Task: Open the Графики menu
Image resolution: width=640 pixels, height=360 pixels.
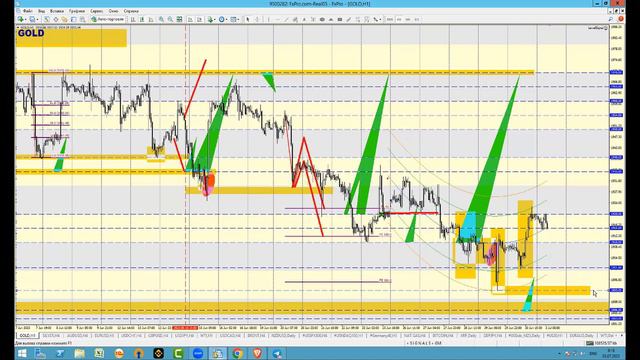Action: coord(77,11)
